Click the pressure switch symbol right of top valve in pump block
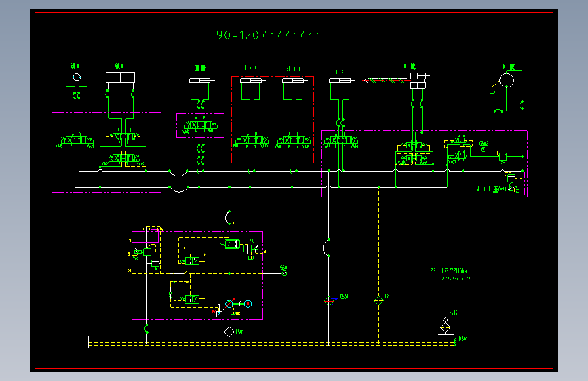 250,248
